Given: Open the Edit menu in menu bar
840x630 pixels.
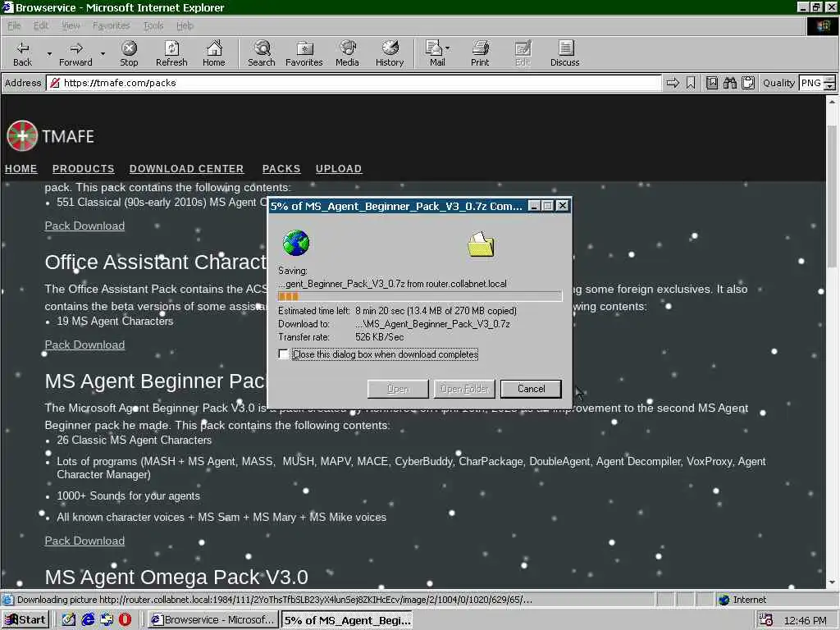Looking at the screenshot, I should tap(41, 25).
